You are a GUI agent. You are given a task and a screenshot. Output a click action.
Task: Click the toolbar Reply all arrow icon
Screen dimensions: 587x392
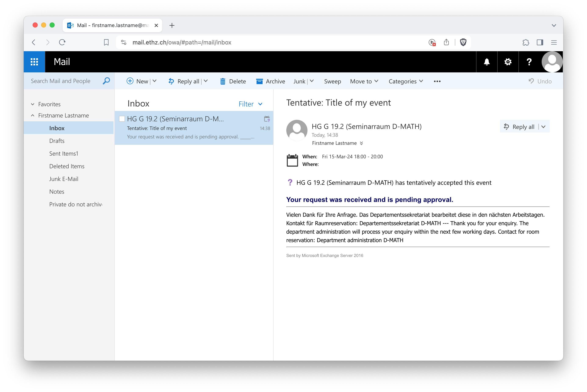(x=171, y=81)
